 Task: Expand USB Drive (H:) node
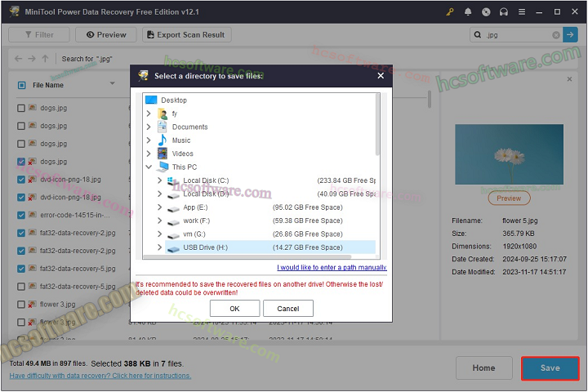click(160, 247)
